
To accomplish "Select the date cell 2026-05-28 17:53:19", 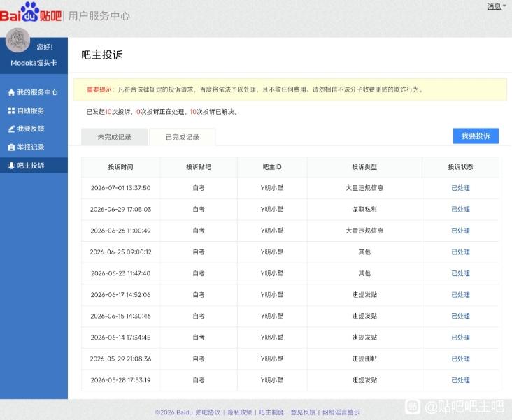I will click(x=120, y=380).
